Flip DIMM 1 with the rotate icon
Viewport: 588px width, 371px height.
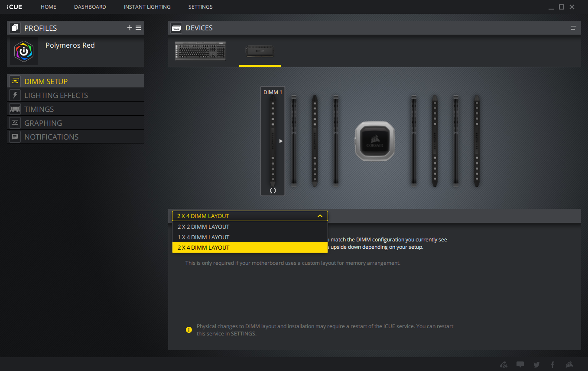(x=273, y=190)
